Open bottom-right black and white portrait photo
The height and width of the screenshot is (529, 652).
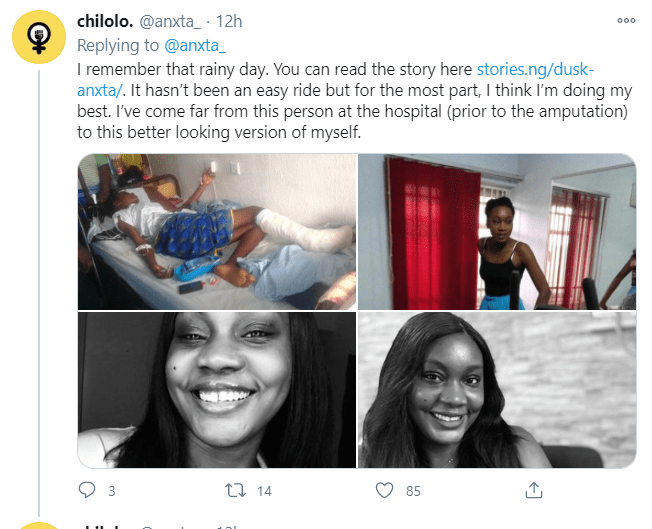497,389
